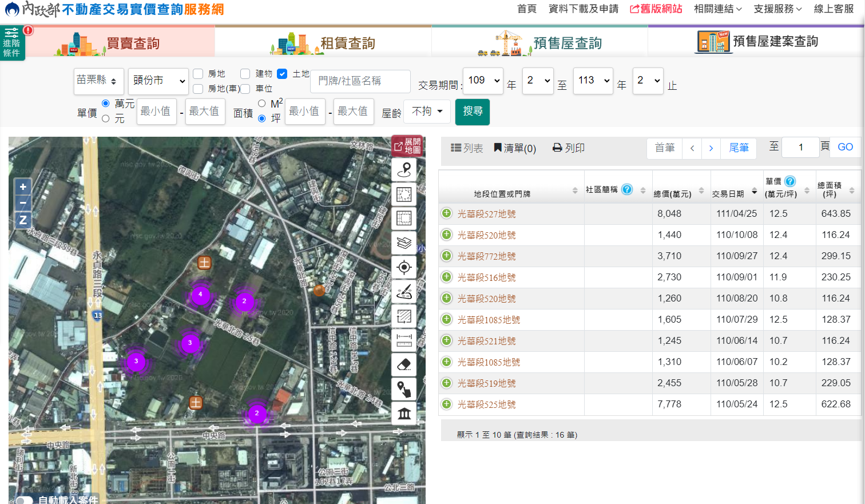The image size is (865, 504).
Task: Click the 門牌/社區名稱 input field
Action: (x=360, y=81)
